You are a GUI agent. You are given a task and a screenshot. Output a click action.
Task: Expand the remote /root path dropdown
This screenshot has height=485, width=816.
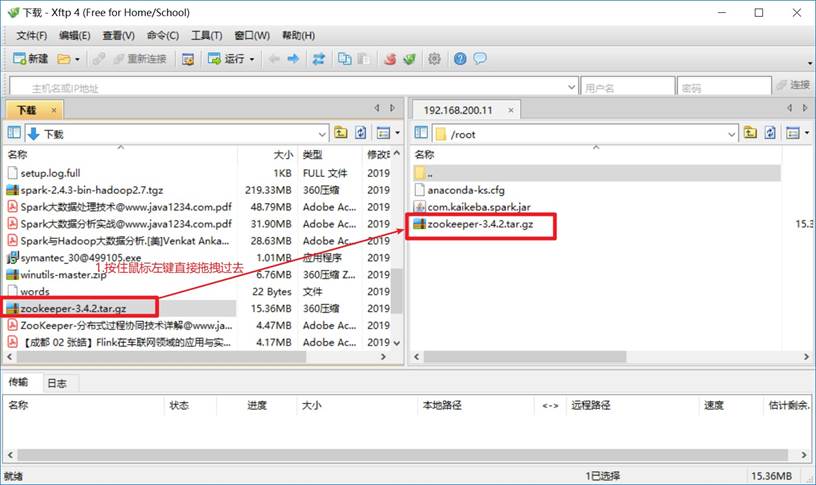pyautogui.click(x=731, y=134)
